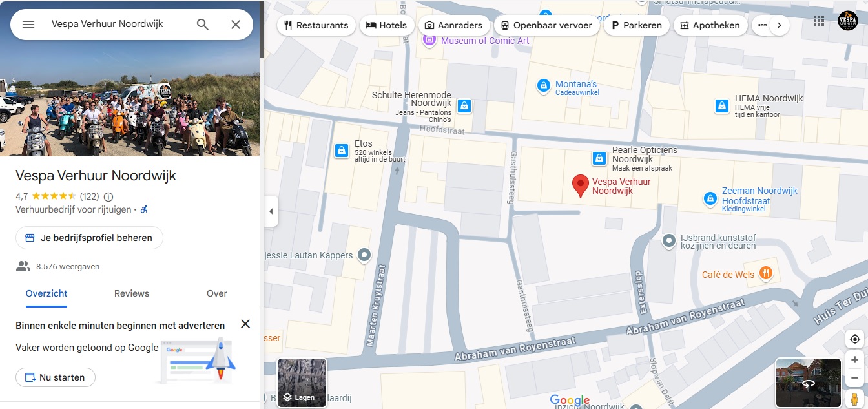The height and width of the screenshot is (409, 868).
Task: Zoom in on the map
Action: 854,360
